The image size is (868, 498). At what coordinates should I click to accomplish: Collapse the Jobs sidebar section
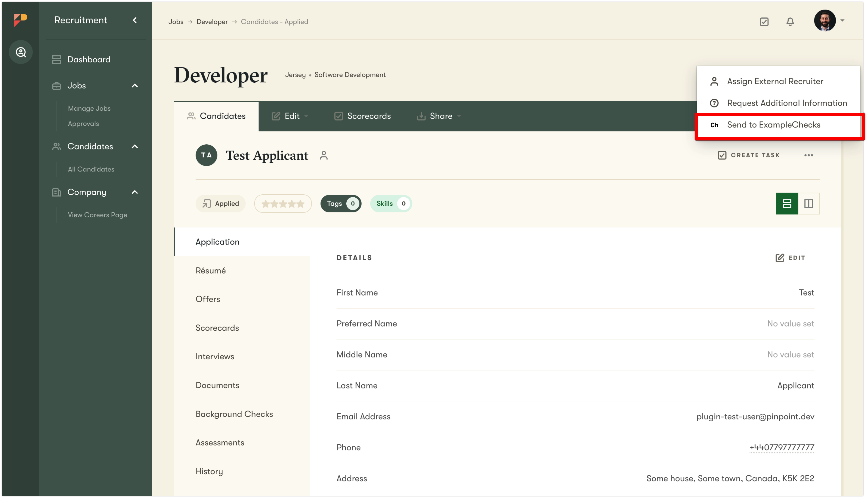click(x=135, y=86)
